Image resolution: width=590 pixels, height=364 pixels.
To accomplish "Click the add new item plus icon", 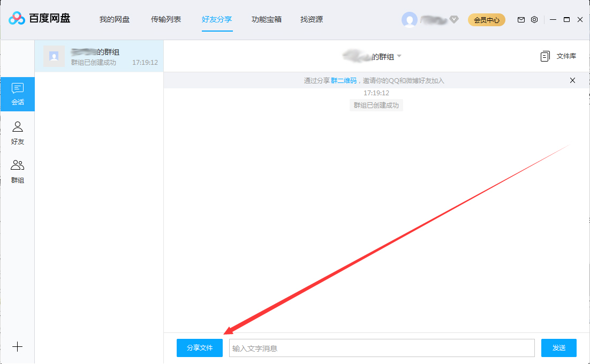I will [18, 347].
